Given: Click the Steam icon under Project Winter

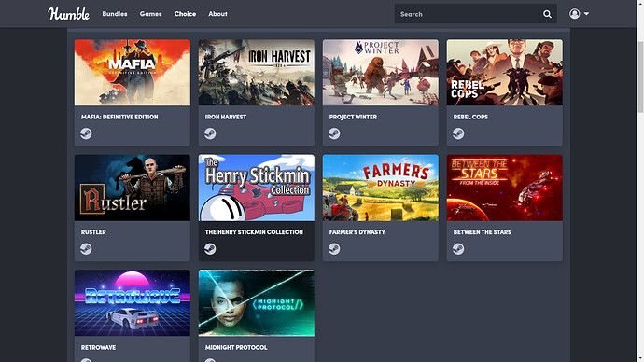Looking at the screenshot, I should (334, 133).
